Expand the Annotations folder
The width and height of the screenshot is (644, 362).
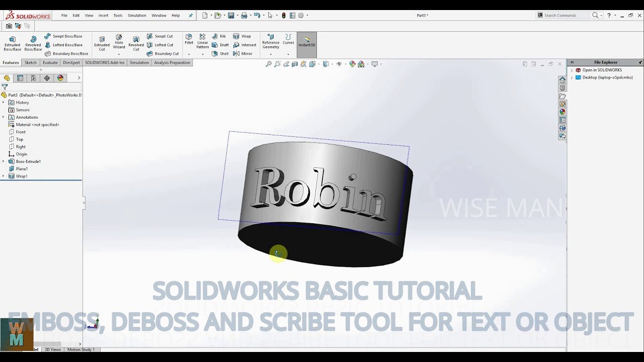coord(4,117)
